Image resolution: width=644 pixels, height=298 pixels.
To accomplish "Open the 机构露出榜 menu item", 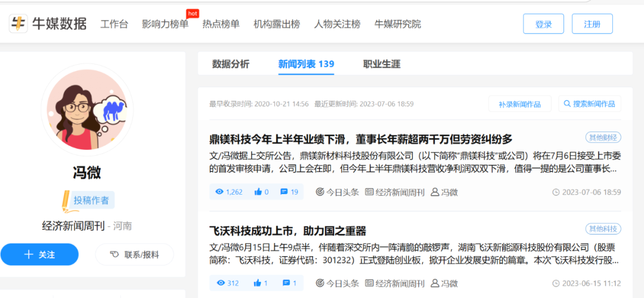I will point(277,24).
